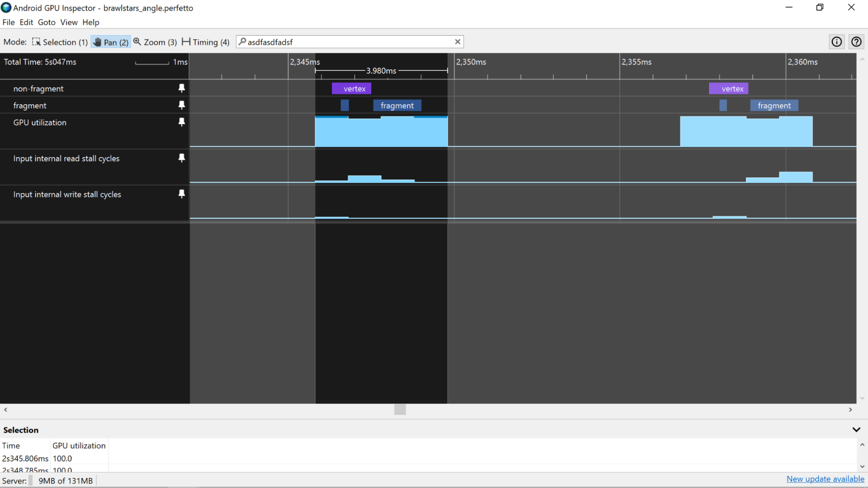Unpin Input internal read stall cycles track

pyautogui.click(x=182, y=158)
